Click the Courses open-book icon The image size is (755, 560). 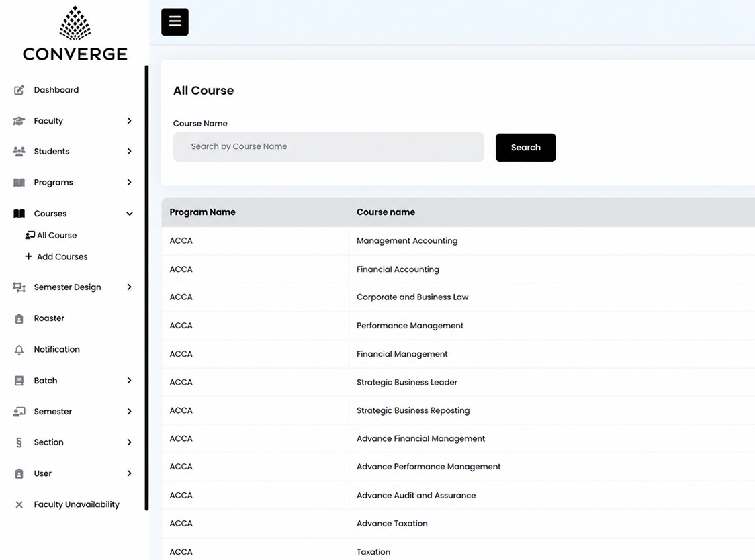pyautogui.click(x=19, y=214)
